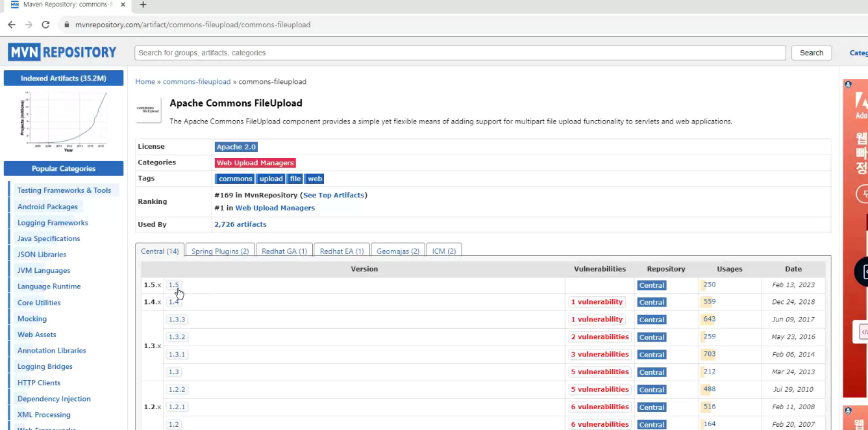868x430 pixels.
Task: Open Language Runtime category
Action: tap(49, 286)
